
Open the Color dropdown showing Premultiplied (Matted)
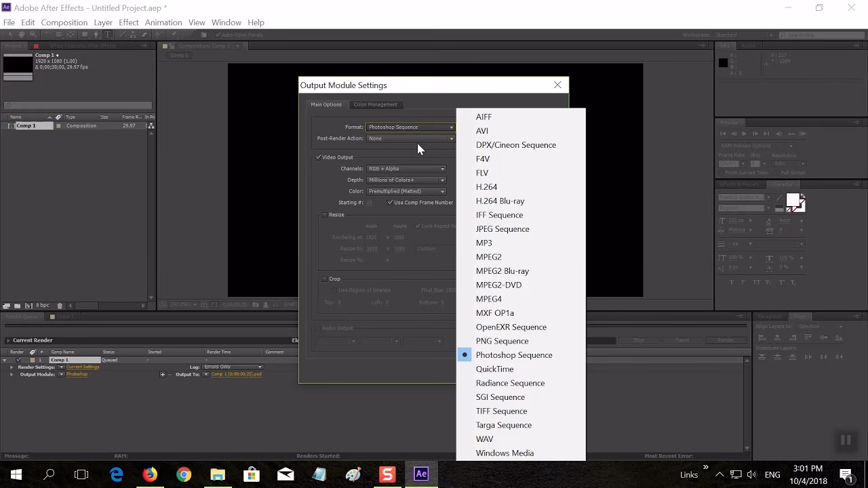[x=406, y=191]
